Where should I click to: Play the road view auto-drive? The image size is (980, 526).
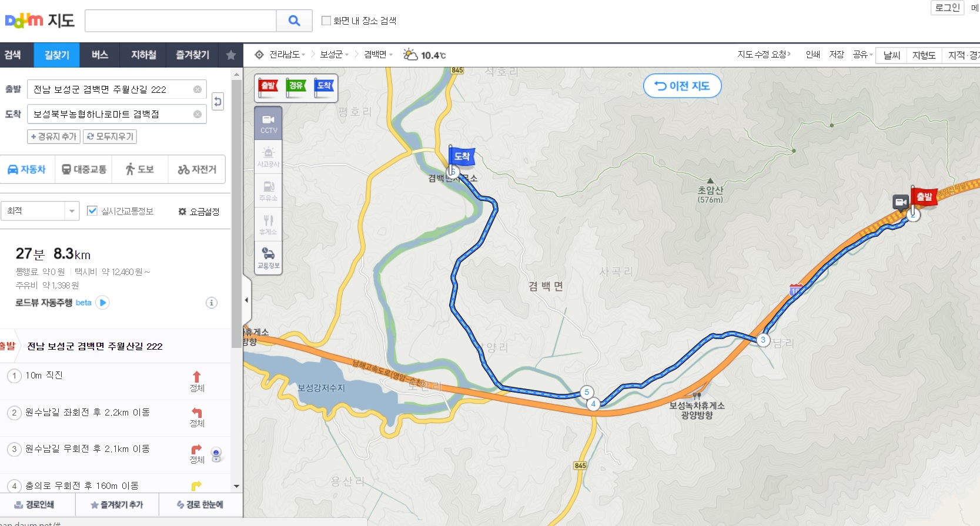tap(103, 303)
